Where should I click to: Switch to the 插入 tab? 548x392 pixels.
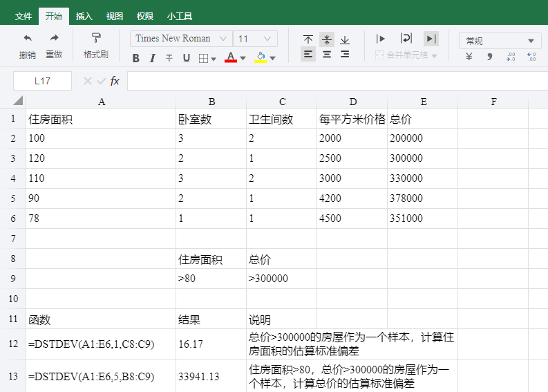84,16
